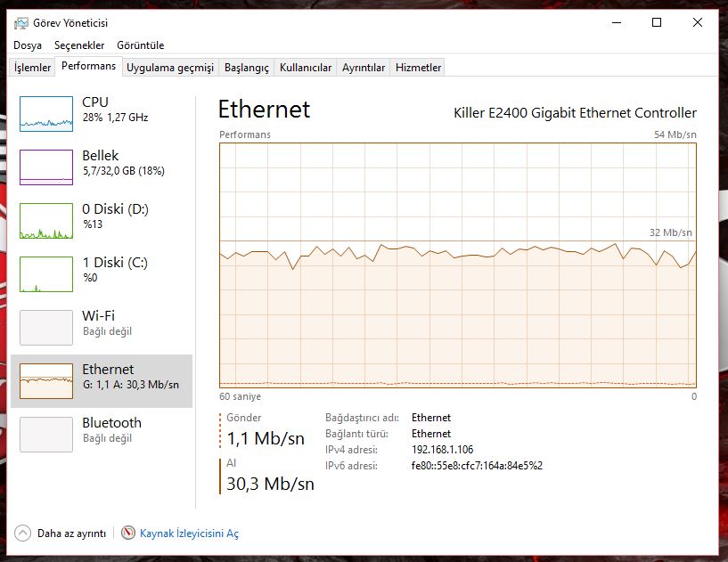Go to the Başlangıç tab
Image resolution: width=728 pixels, height=562 pixels.
click(x=247, y=68)
